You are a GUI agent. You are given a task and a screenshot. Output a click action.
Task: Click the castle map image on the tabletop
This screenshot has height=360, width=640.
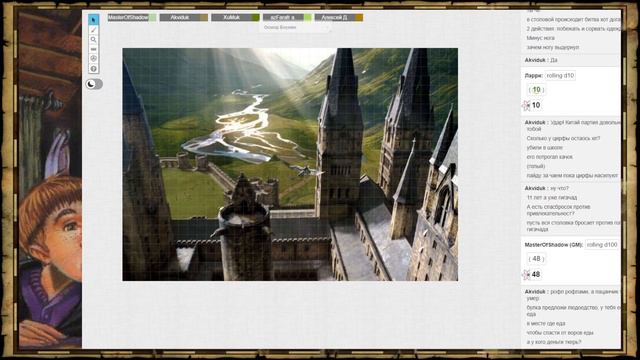click(290, 164)
